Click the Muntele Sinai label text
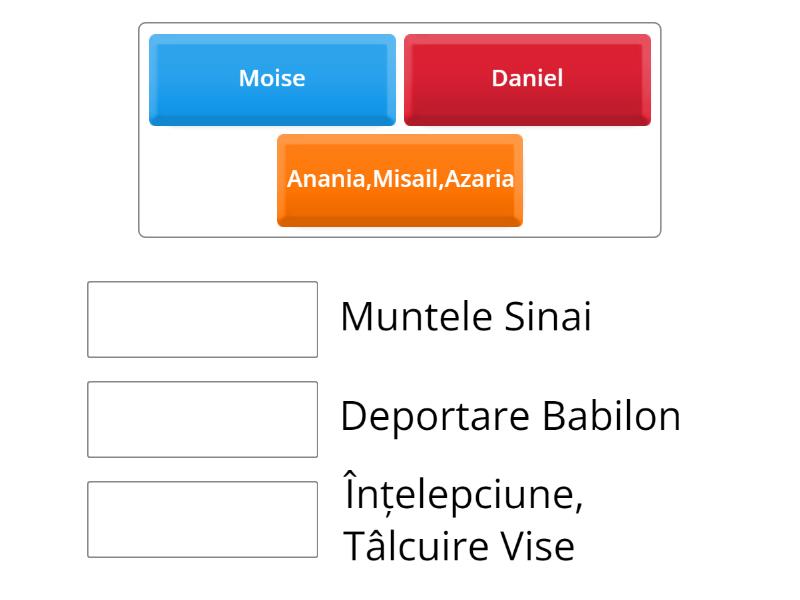This screenshot has width=800, height=600. point(467,317)
